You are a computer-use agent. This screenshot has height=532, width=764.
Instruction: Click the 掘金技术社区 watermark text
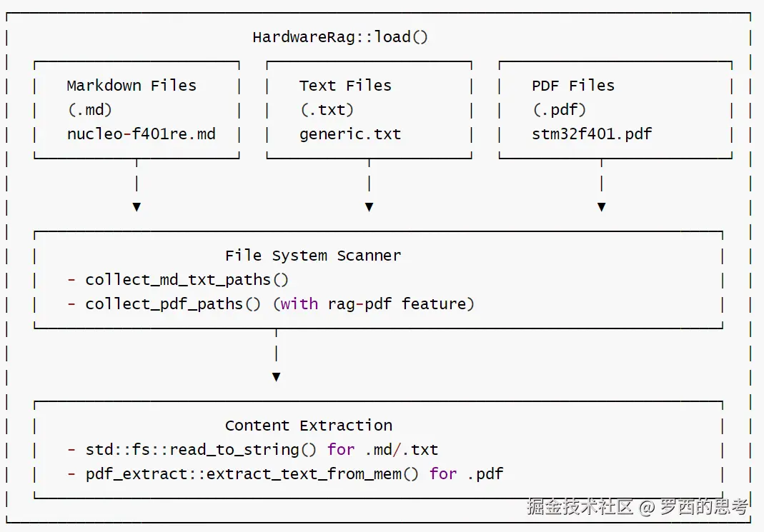580,507
